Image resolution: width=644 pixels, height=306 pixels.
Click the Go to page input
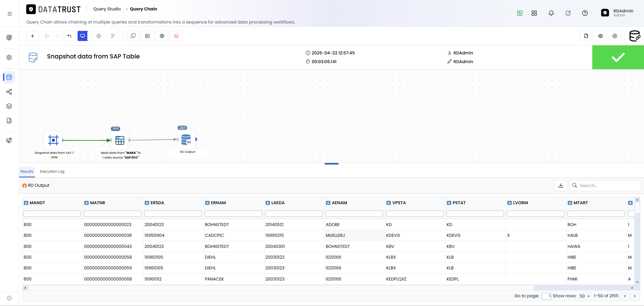coord(546,296)
